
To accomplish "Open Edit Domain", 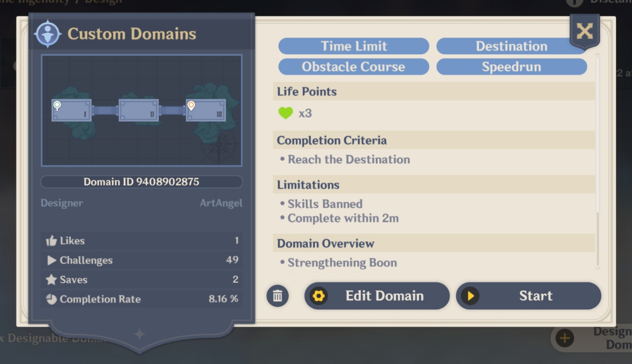I will click(x=377, y=296).
